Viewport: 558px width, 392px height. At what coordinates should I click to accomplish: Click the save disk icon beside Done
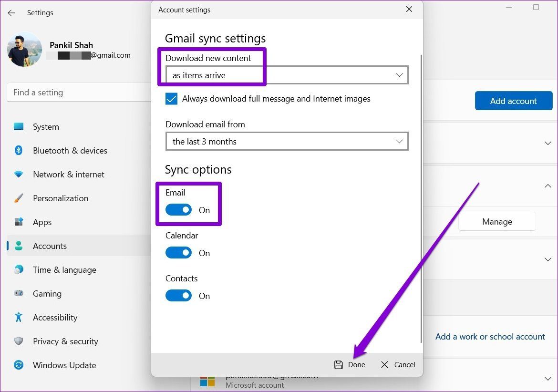(x=339, y=365)
